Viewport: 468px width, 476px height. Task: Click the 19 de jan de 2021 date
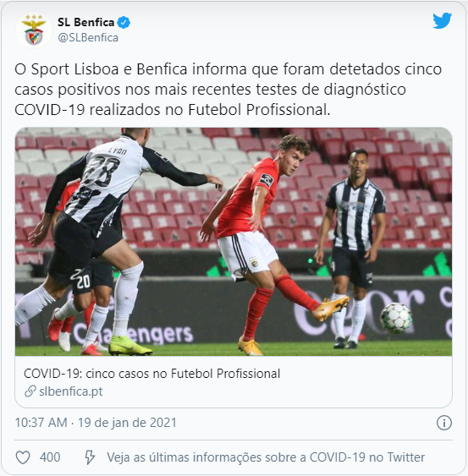(x=127, y=423)
